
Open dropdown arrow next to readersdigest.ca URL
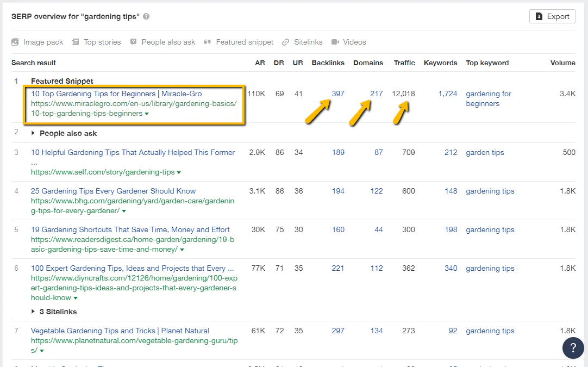[182, 250]
